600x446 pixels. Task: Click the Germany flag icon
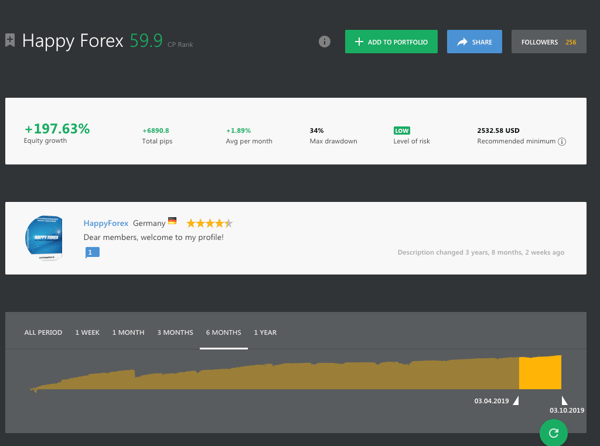[x=173, y=222]
